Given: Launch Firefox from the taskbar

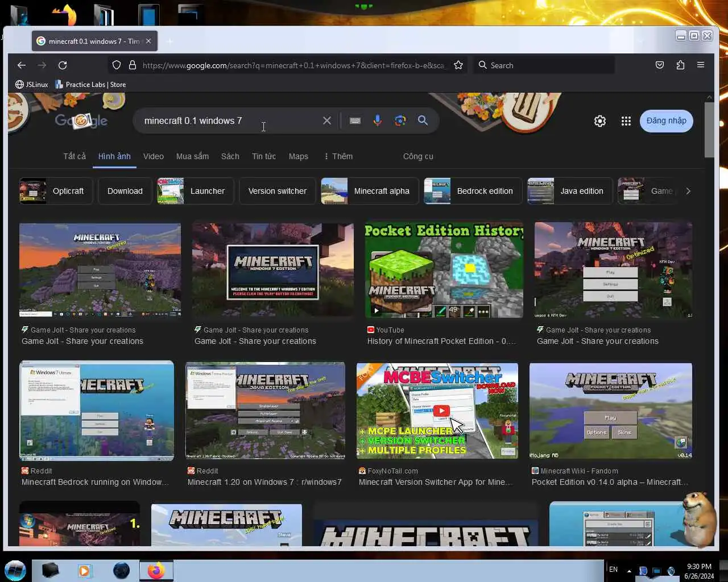Looking at the screenshot, I should click(156, 571).
